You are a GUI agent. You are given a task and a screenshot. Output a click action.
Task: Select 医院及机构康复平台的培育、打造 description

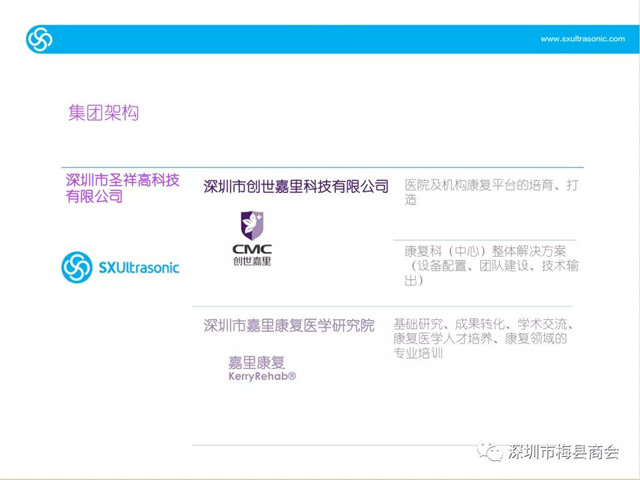tap(491, 192)
